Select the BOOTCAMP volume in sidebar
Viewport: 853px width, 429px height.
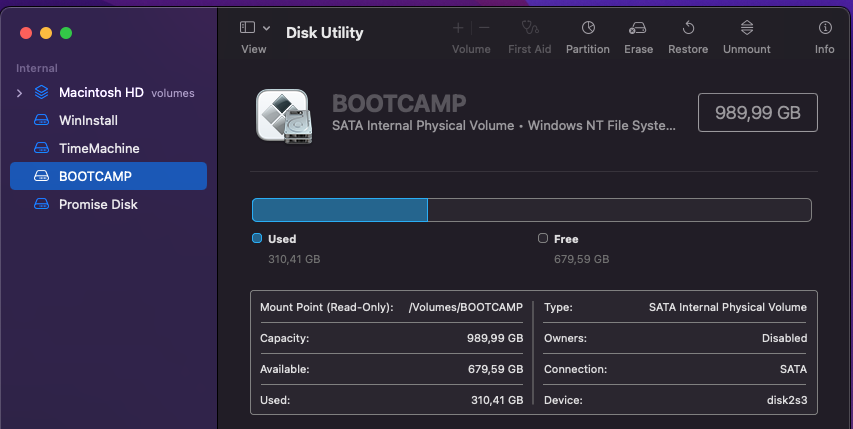(x=108, y=176)
